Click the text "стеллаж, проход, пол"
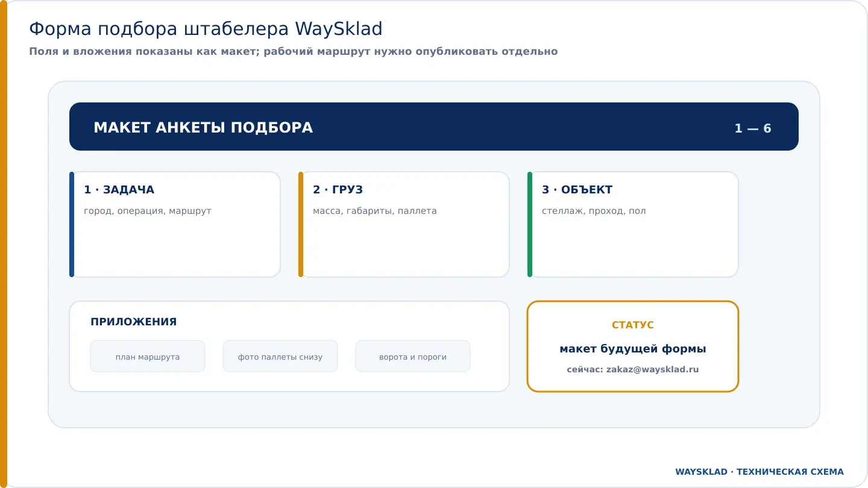 [x=594, y=211]
